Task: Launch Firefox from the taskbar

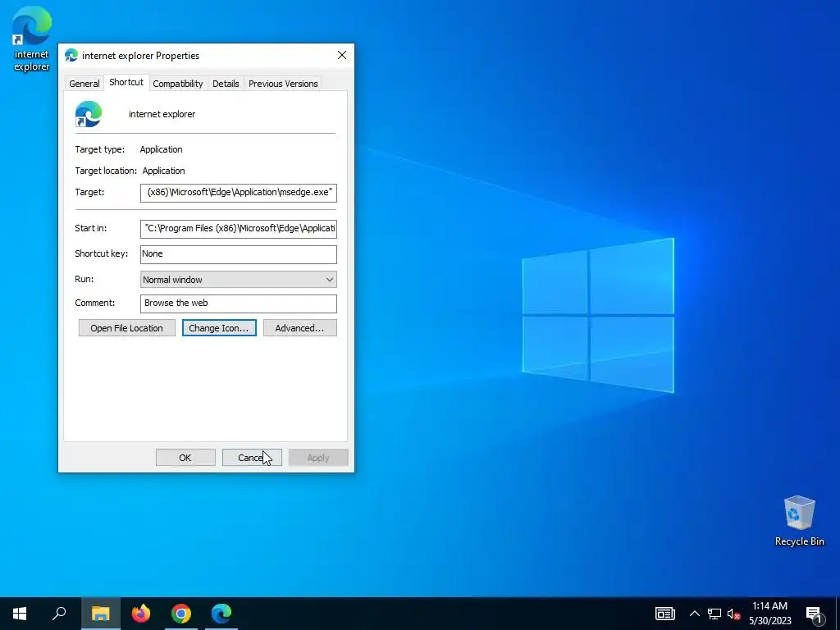Action: (141, 614)
